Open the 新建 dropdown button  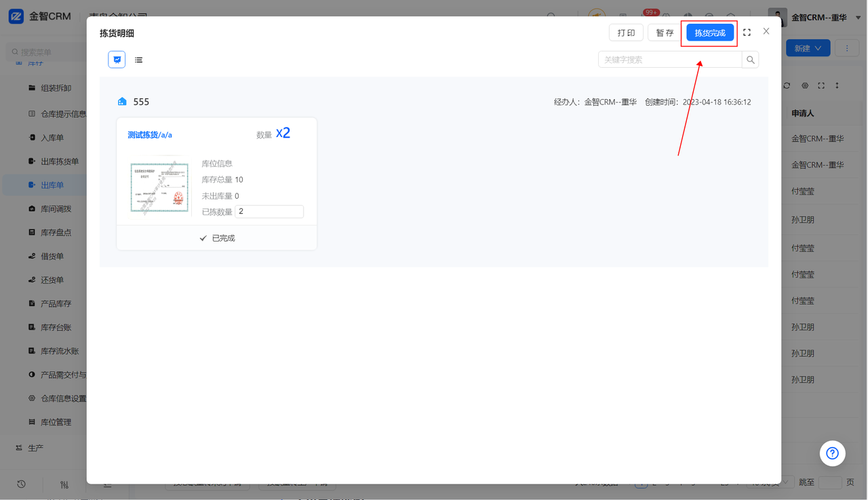(x=808, y=48)
